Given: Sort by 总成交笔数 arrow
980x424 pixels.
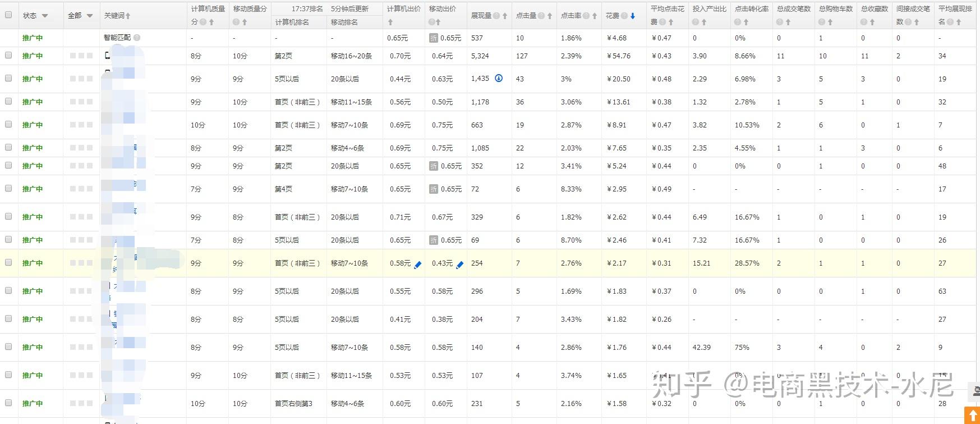Looking at the screenshot, I should click(788, 22).
